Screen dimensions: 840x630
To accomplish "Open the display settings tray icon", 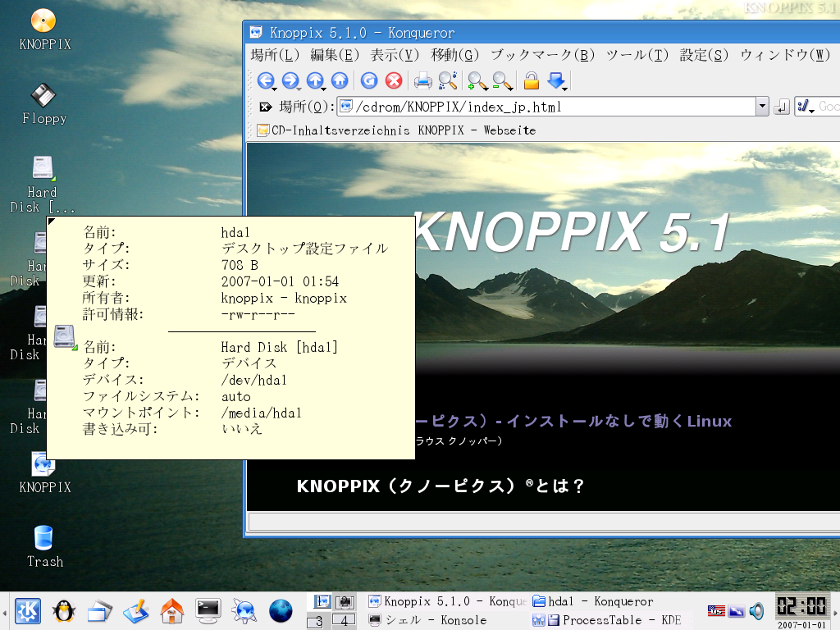I will [737, 610].
